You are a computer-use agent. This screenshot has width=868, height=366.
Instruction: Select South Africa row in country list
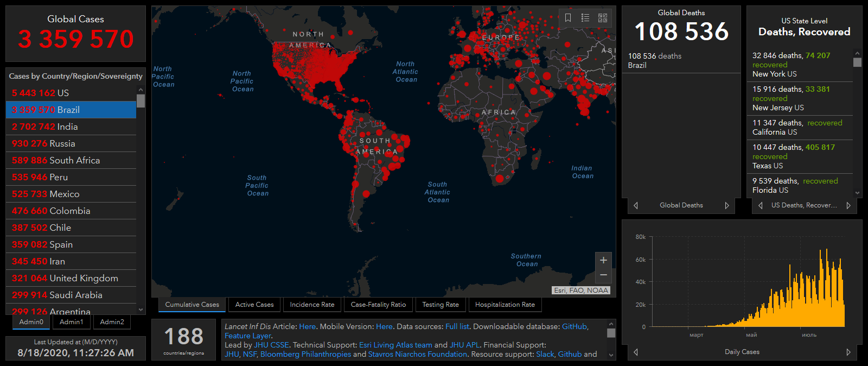click(71, 160)
